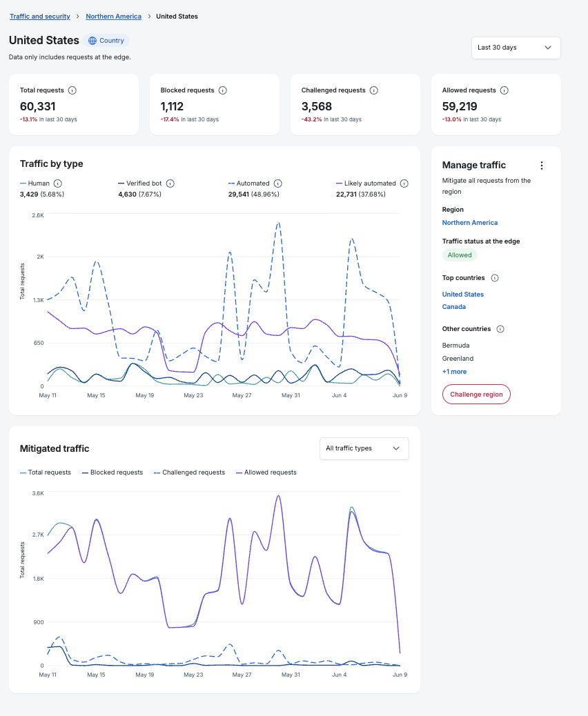
Task: Click info icon beside Likely automated legend
Action: [404, 183]
